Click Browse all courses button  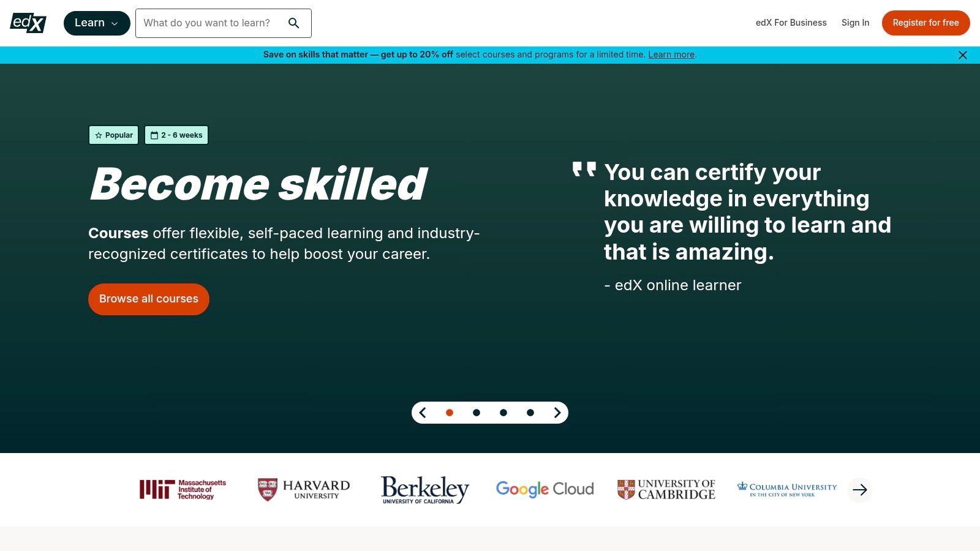149,299
